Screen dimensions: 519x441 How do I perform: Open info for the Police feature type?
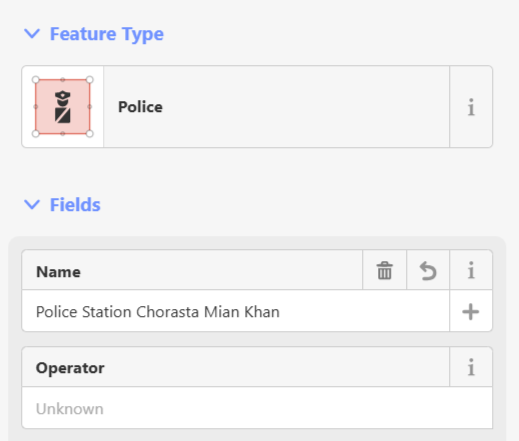(471, 107)
